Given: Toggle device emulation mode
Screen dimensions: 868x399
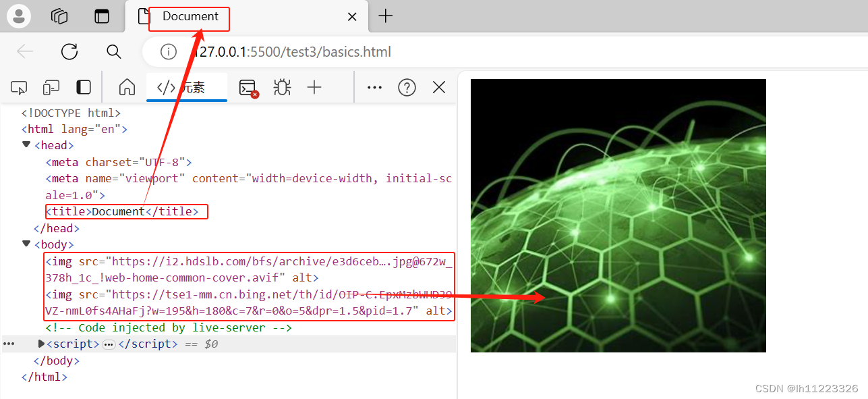Looking at the screenshot, I should coord(51,87).
